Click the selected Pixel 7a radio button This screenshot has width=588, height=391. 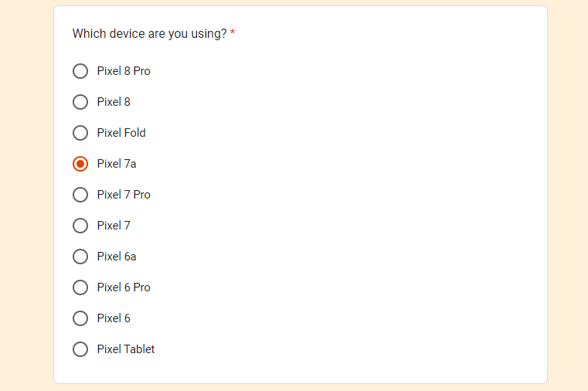[80, 164]
